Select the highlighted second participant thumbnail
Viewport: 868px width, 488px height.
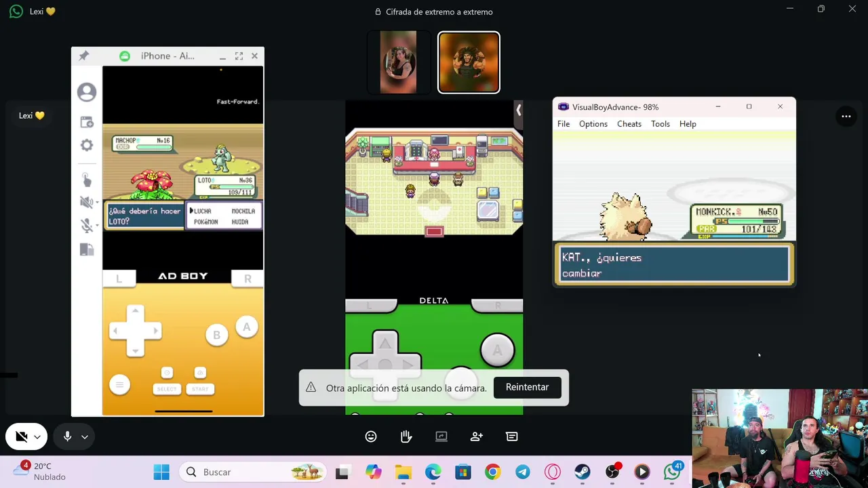469,62
